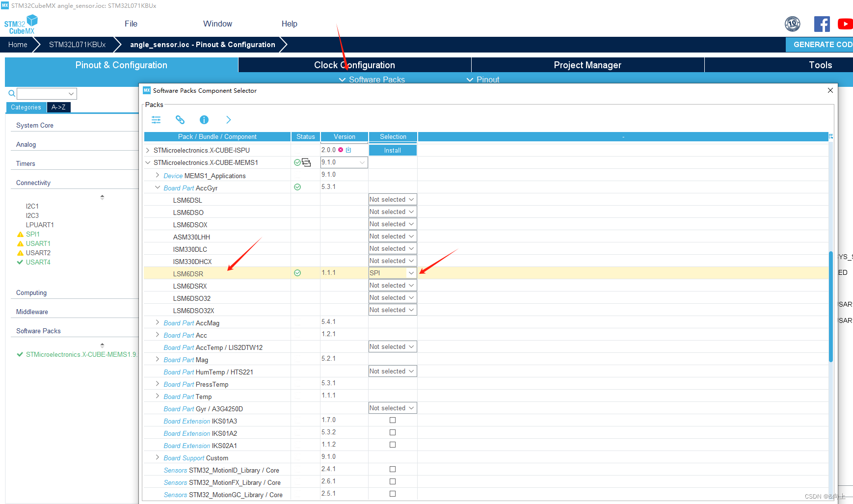Viewport: 853px width, 504px height.
Task: Install the X-CUBE-ISPU pack
Action: [x=393, y=150]
